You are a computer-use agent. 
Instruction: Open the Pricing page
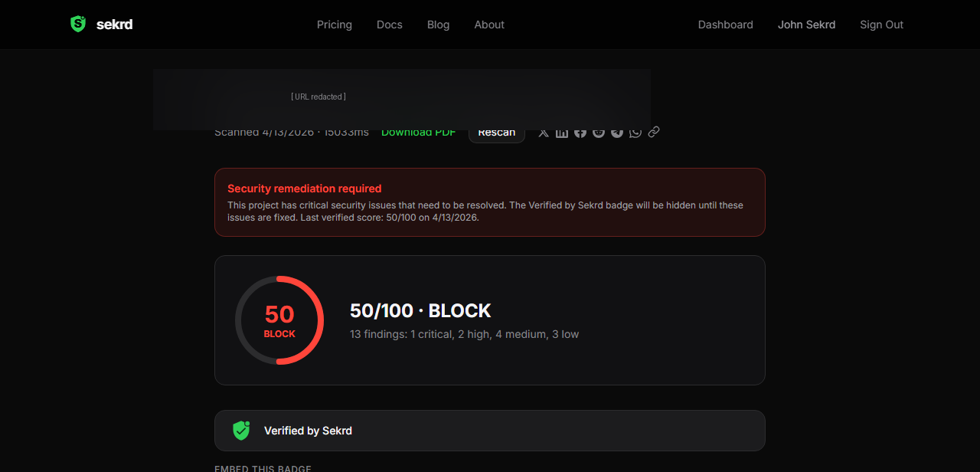pos(334,25)
